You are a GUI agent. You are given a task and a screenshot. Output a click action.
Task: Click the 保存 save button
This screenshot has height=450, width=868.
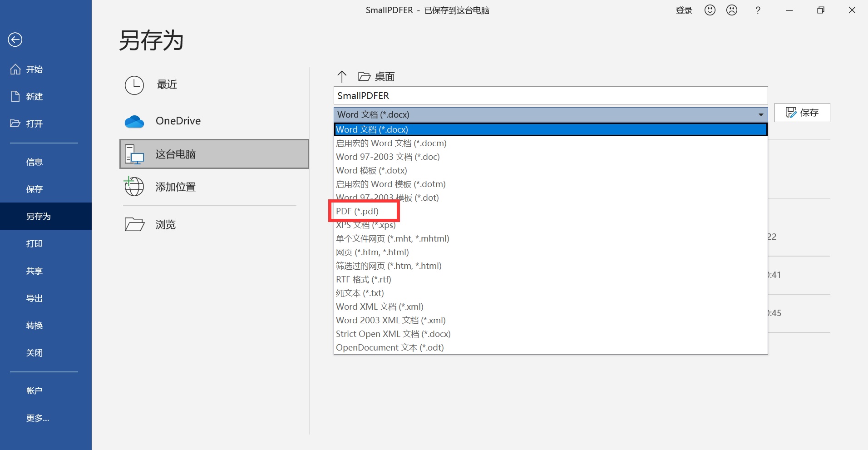[802, 113]
